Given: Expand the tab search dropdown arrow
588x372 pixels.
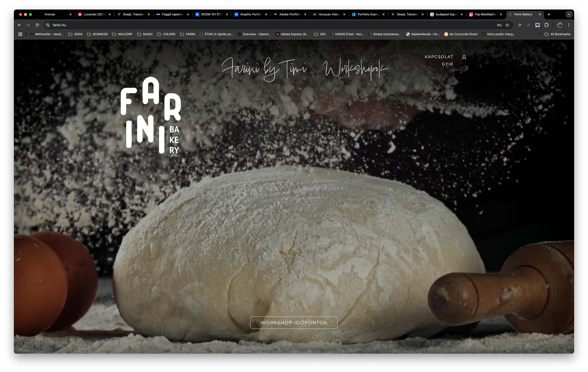Looking at the screenshot, I should click(569, 14).
